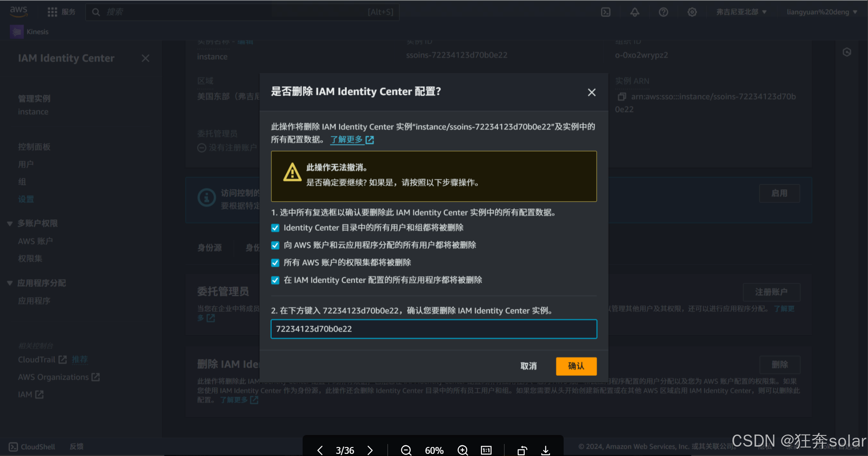Open 控制面板 in sidebar

34,147
